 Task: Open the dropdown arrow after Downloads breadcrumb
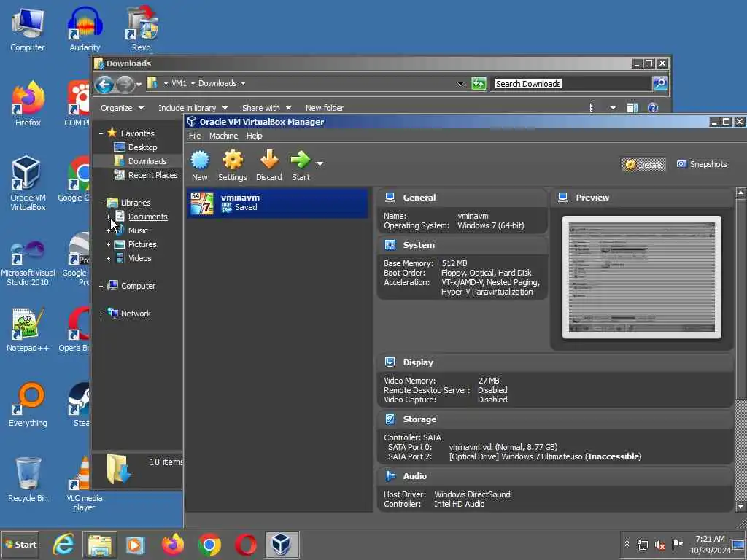(x=243, y=83)
